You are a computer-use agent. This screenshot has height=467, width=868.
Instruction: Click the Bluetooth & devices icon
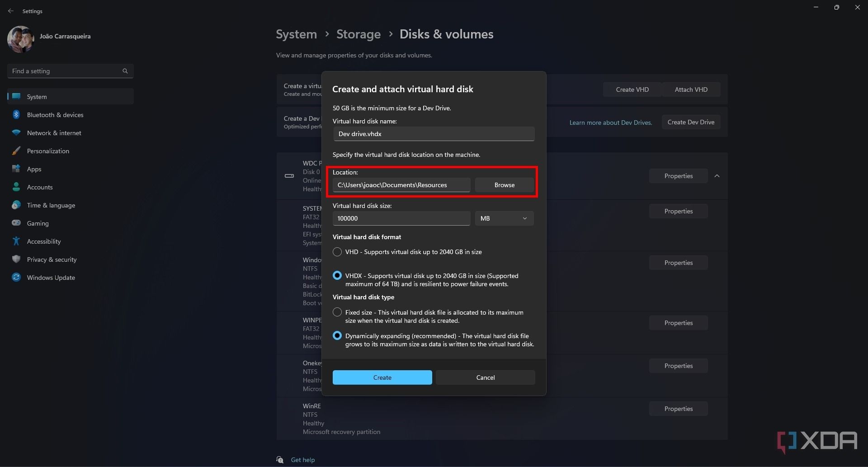[16, 115]
